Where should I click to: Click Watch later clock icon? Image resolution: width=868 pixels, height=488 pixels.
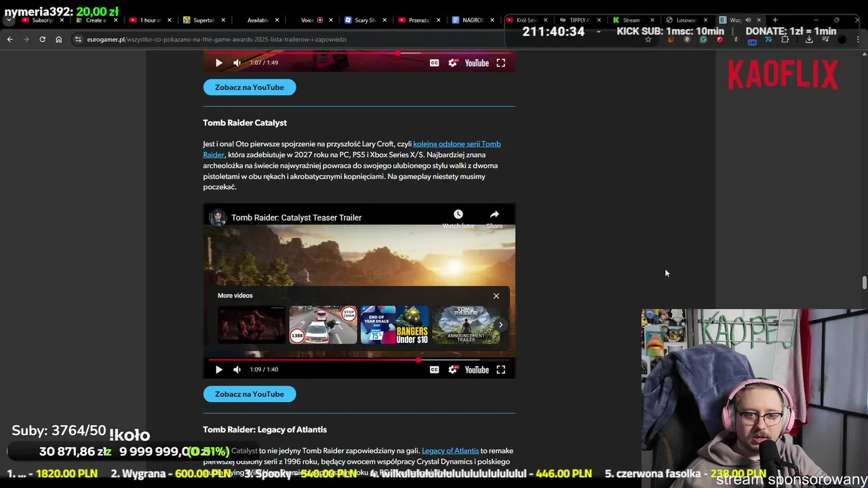coord(458,214)
